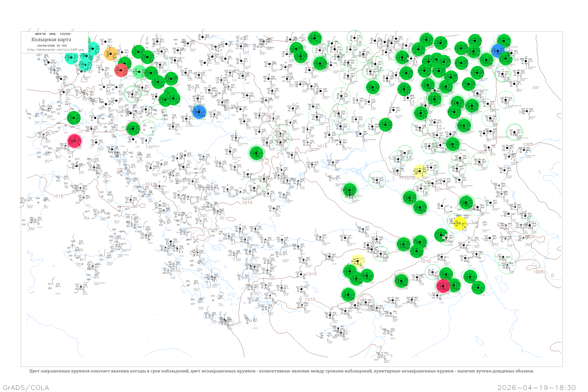Click the blue circle near Krakow
Image resolution: width=588 pixels, height=392 pixels.
(x=199, y=112)
